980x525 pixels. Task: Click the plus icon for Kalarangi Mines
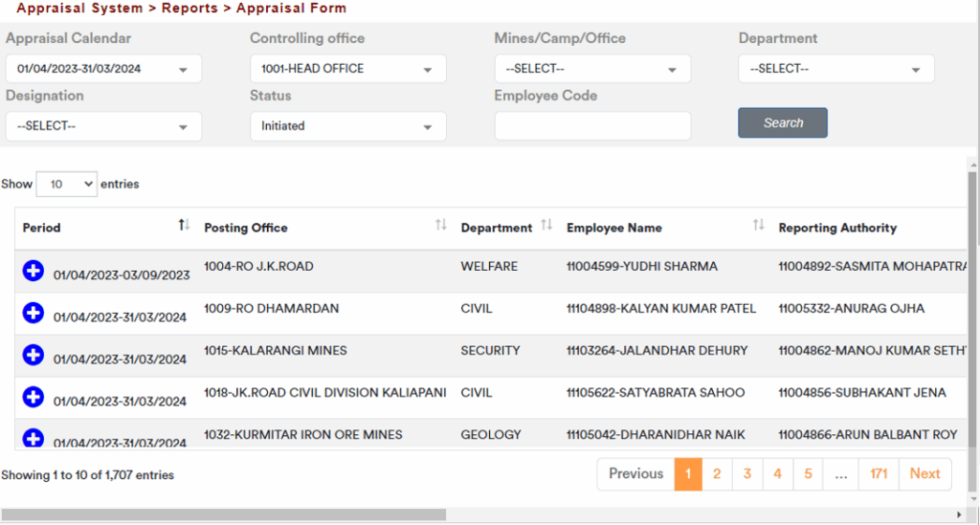point(33,355)
